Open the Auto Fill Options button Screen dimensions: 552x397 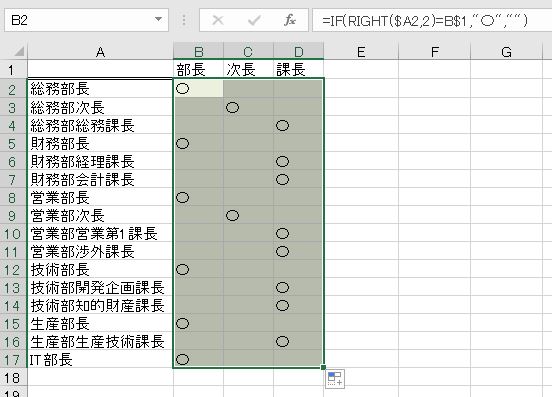334,379
